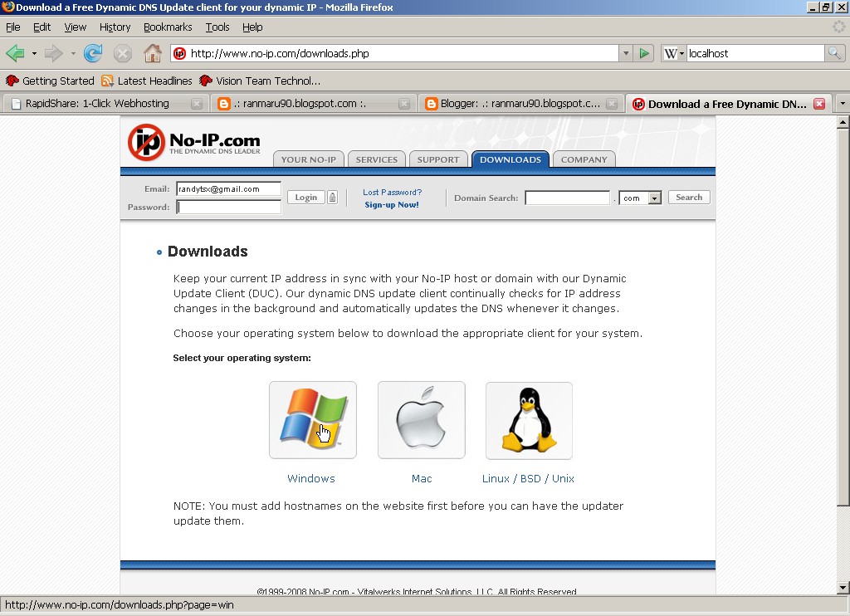The height and width of the screenshot is (616, 850).
Task: Click the No-IP site favicon in address bar
Action: (x=179, y=53)
